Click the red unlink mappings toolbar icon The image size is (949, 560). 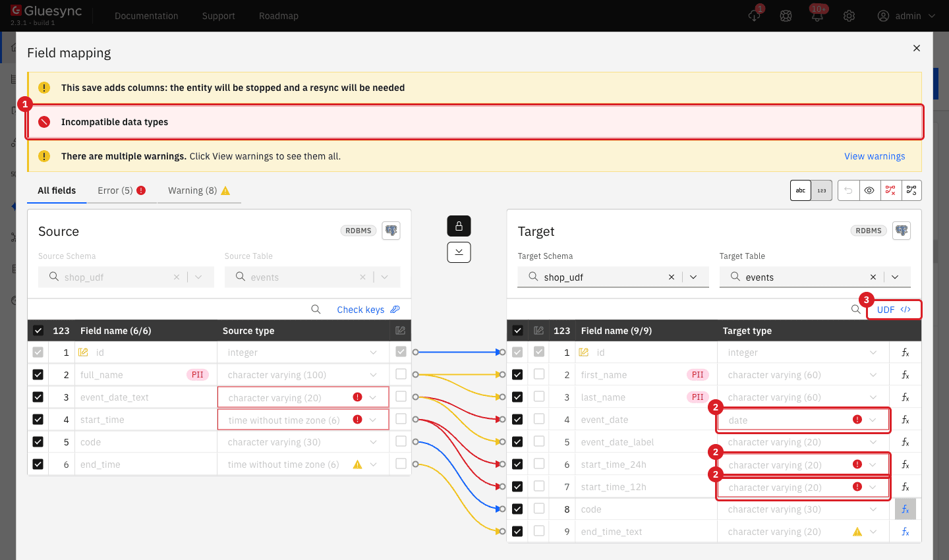[x=890, y=190]
